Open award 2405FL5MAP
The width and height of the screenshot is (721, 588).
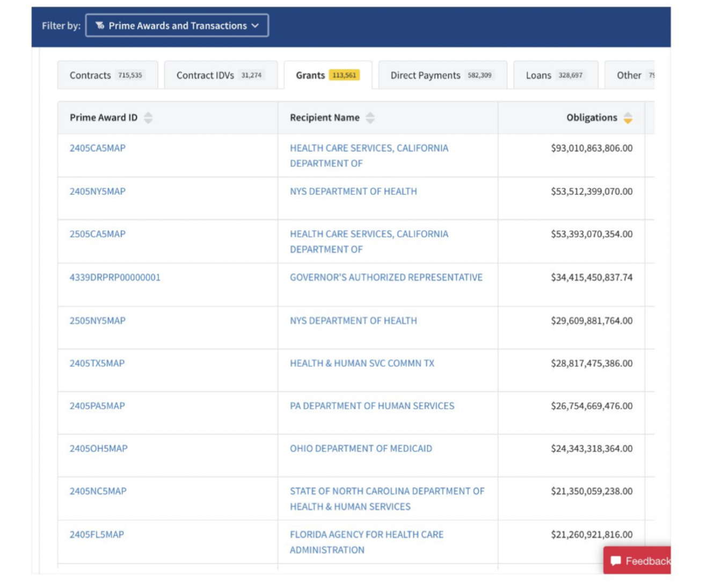coord(97,535)
